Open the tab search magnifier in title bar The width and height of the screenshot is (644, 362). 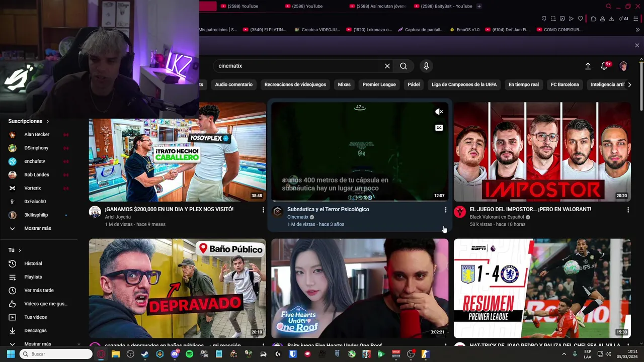pos(608,6)
